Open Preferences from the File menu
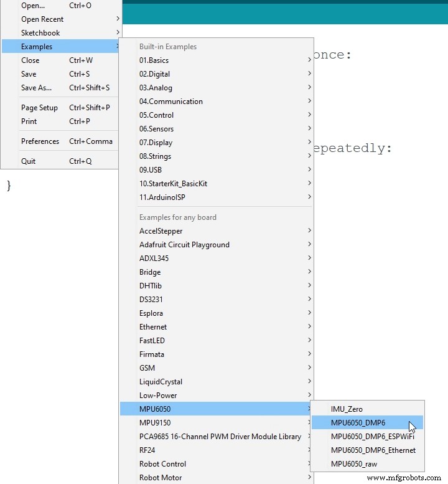The image size is (448, 484). coord(60,141)
